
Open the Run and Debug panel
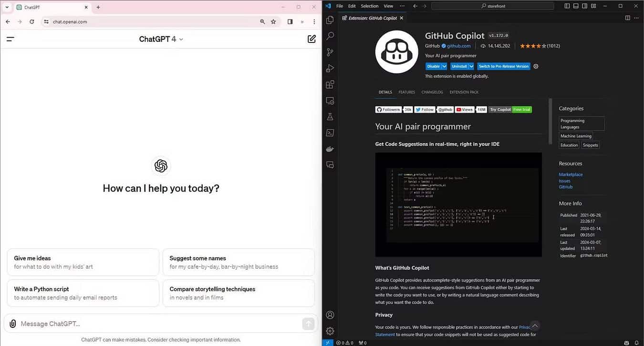point(330,68)
